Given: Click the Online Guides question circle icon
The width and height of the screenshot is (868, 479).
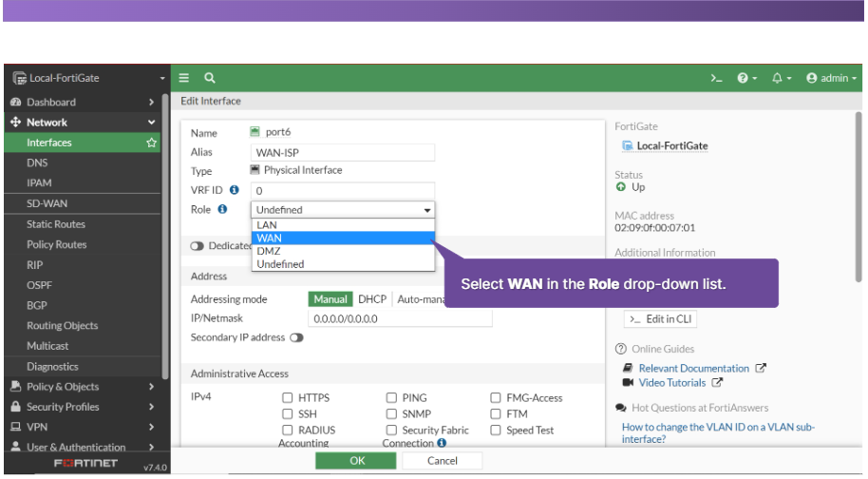Looking at the screenshot, I should (x=620, y=349).
